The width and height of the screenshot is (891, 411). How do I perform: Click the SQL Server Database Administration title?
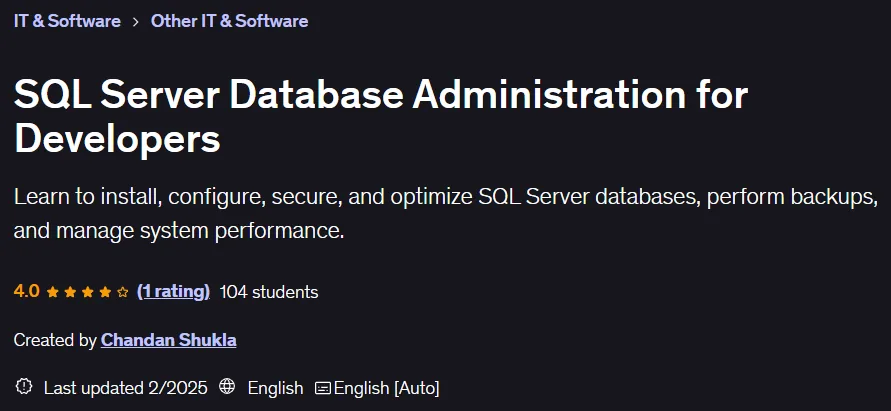[x=381, y=117]
